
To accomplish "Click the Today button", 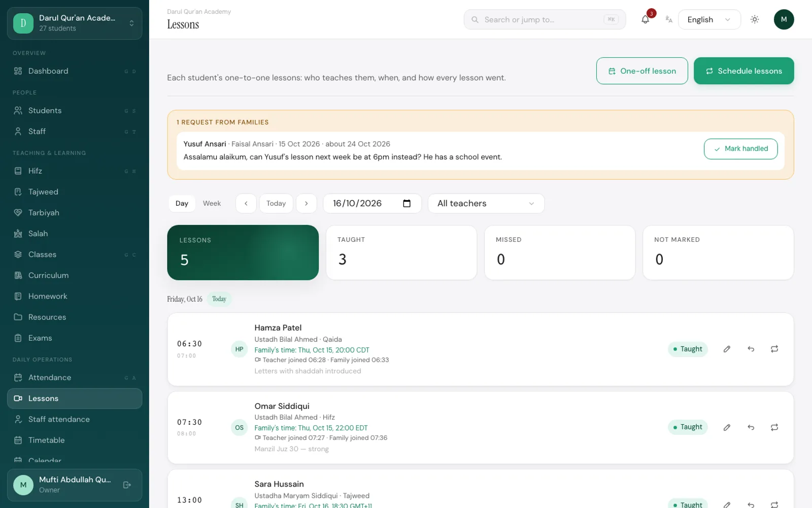I will 276,203.
